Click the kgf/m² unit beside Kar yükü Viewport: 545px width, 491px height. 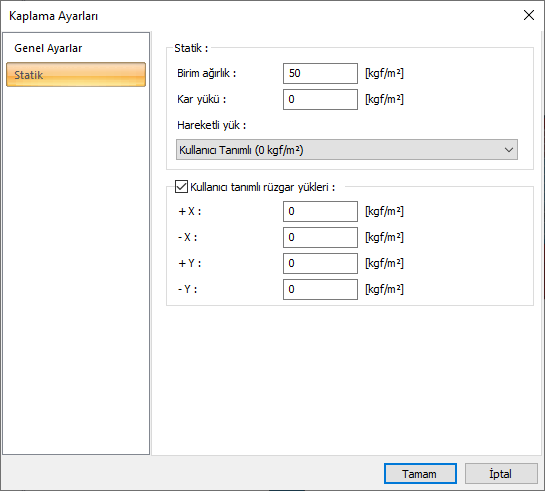click(384, 99)
